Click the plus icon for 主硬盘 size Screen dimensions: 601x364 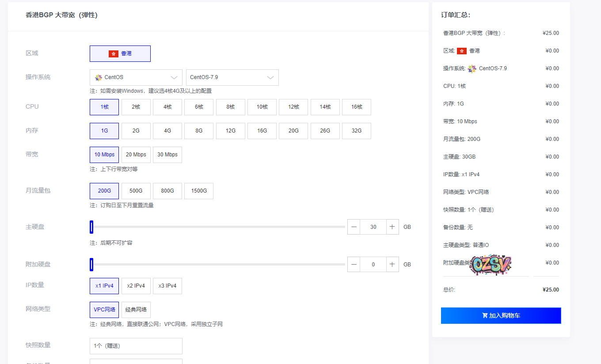[392, 227]
